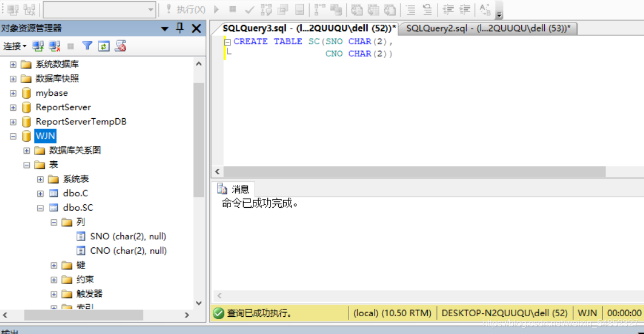Click the Results to Grid icon
This screenshot has width=644, height=334.
[373, 9]
